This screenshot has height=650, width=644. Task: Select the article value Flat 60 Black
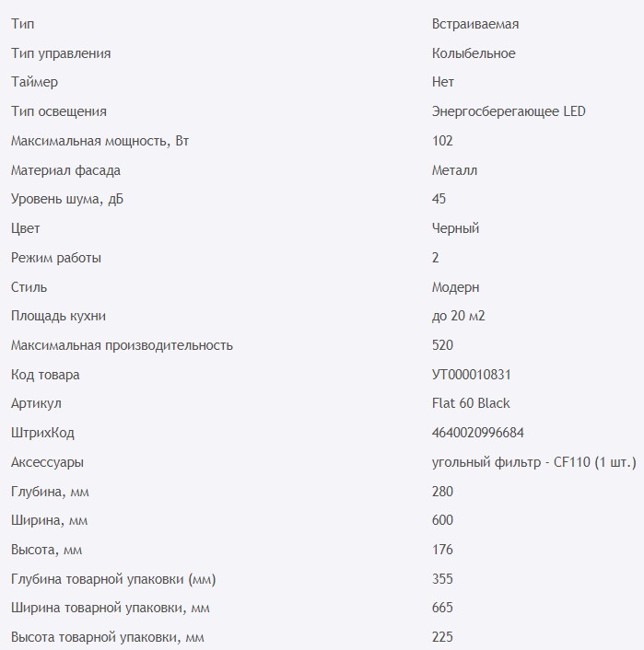tap(471, 403)
